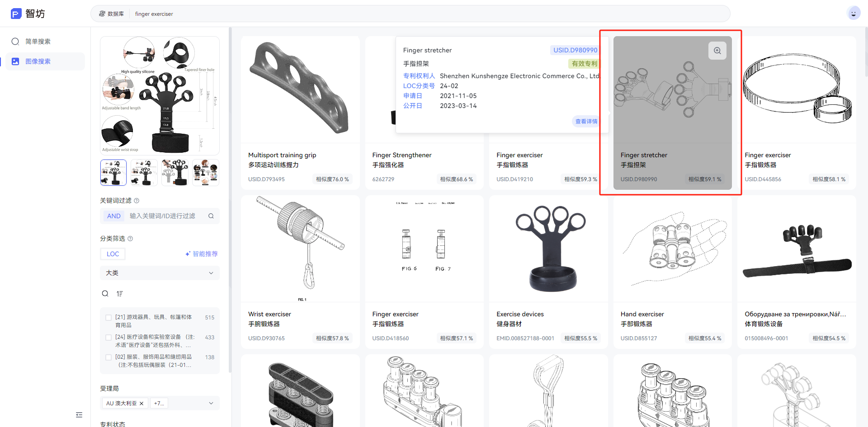
Task: Click patent ID USID.D793495
Action: [x=266, y=179]
